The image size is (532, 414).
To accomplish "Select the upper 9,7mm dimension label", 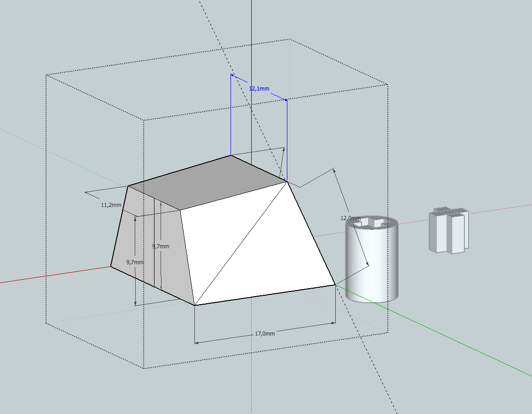I will (160, 245).
